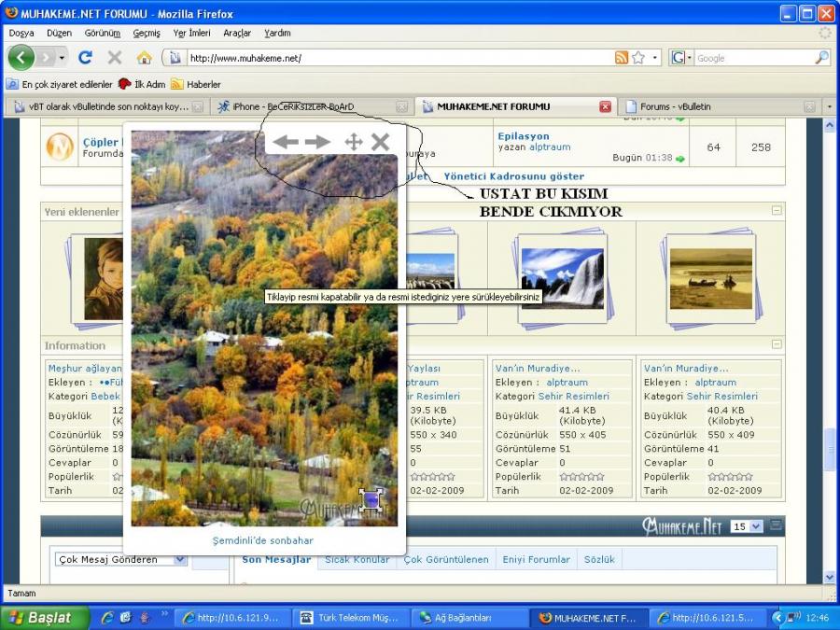Image resolution: width=840 pixels, height=630 pixels.
Task: Click the page scrollbar down arrow
Action: (830, 577)
